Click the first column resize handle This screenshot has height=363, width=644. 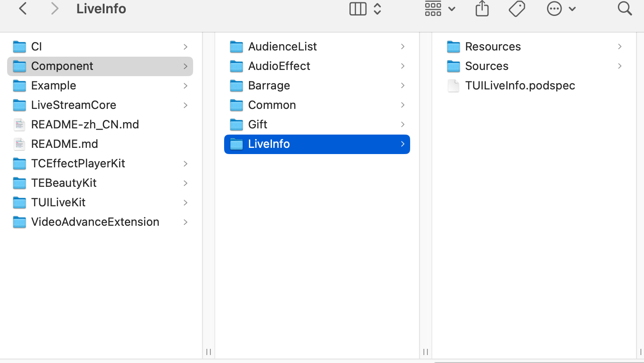tap(209, 352)
